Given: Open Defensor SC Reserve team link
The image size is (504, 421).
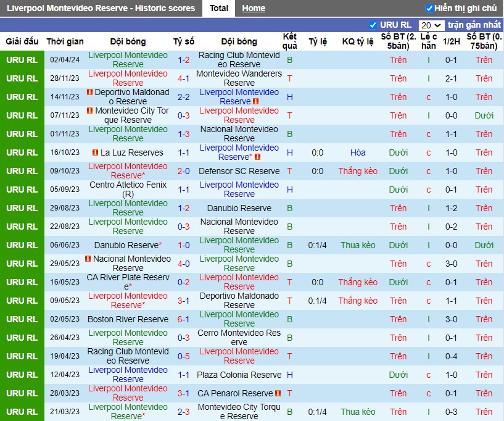Looking at the screenshot, I should pos(239,171).
